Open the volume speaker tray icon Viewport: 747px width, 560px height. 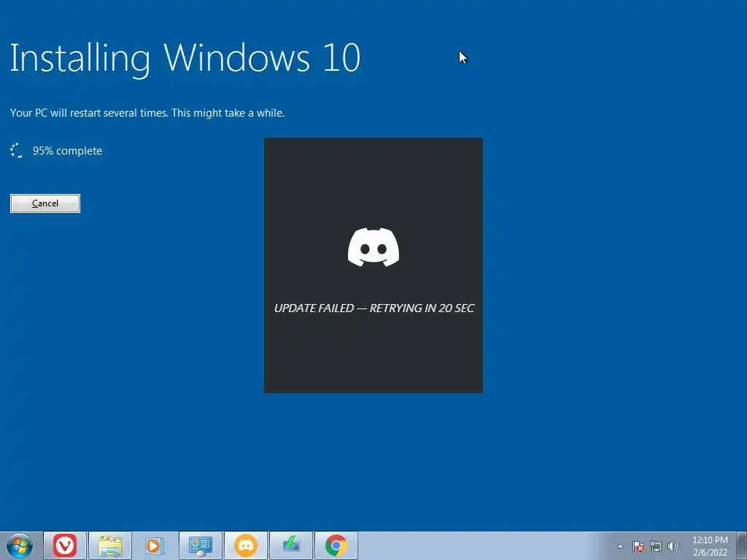click(x=673, y=546)
